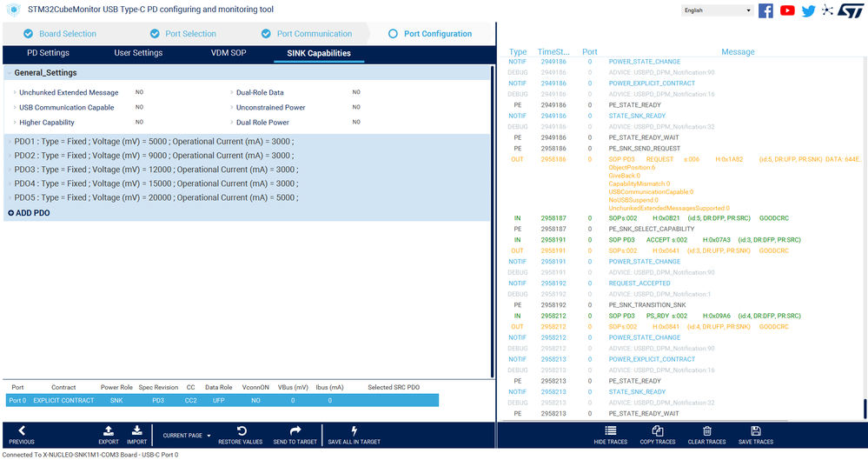The width and height of the screenshot is (868, 460).
Task: Switch to VDM SOP tab
Action: point(229,53)
